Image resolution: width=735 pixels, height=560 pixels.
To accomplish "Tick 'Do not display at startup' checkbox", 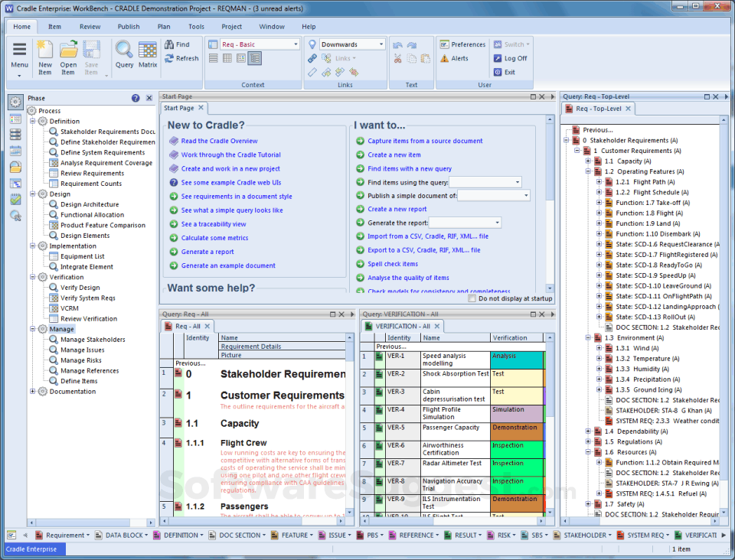I will 472,298.
